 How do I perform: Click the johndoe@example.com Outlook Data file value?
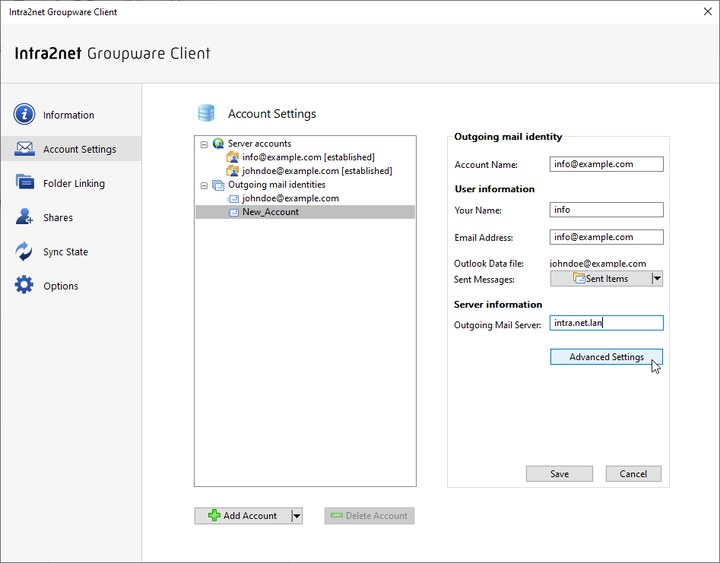(597, 264)
